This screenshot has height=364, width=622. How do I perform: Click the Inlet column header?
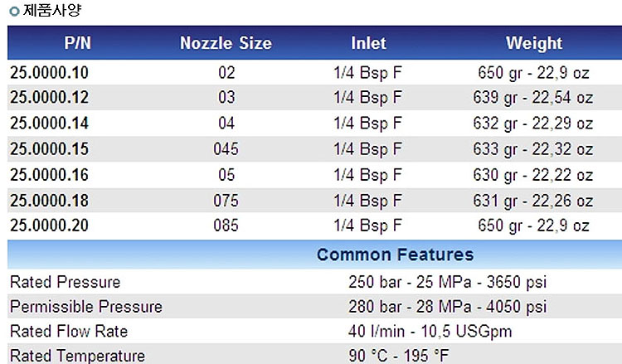(x=368, y=43)
